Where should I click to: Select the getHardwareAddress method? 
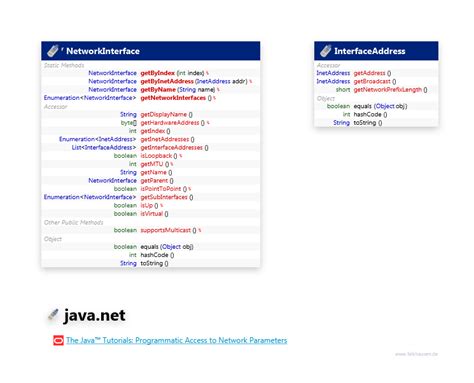tap(170, 123)
